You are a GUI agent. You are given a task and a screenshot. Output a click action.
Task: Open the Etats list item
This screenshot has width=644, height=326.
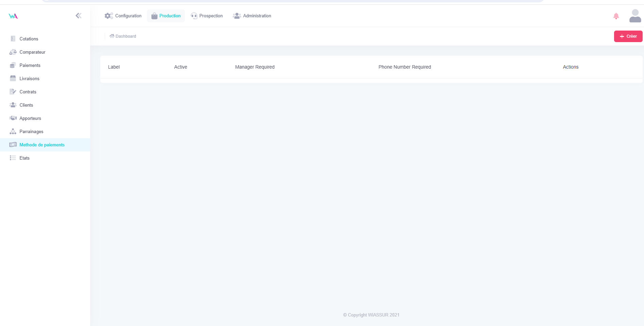pyautogui.click(x=24, y=158)
